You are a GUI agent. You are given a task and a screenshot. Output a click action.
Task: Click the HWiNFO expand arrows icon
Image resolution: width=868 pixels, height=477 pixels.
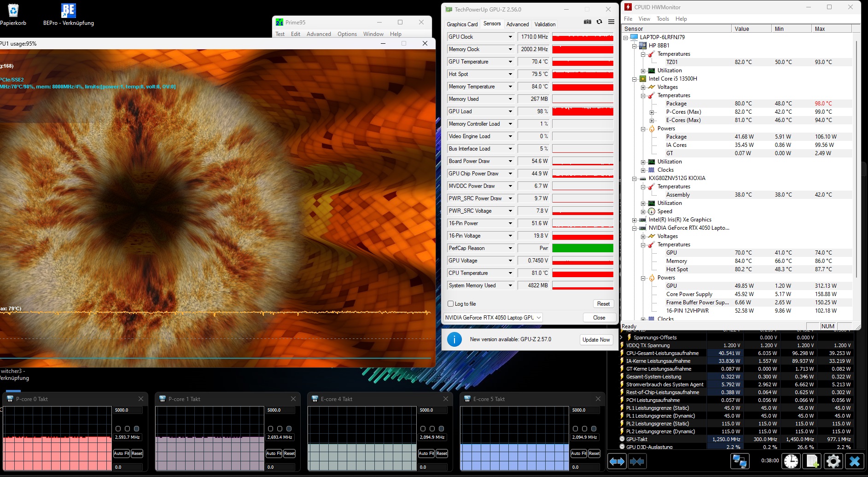pos(617,461)
